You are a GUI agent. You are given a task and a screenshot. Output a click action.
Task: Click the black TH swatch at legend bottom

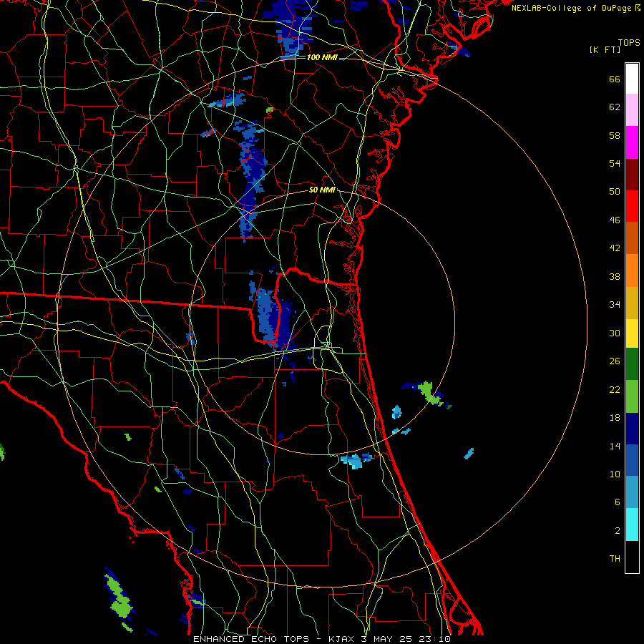632,557
